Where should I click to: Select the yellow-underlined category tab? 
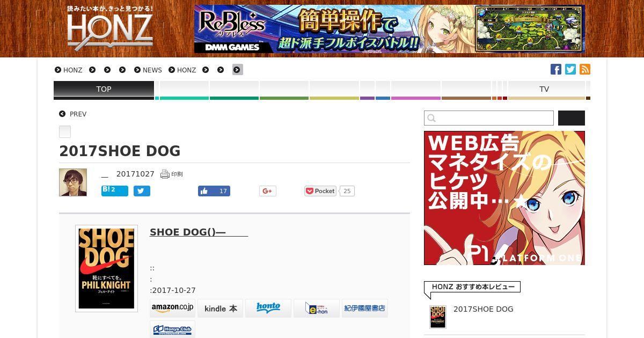pyautogui.click(x=334, y=90)
